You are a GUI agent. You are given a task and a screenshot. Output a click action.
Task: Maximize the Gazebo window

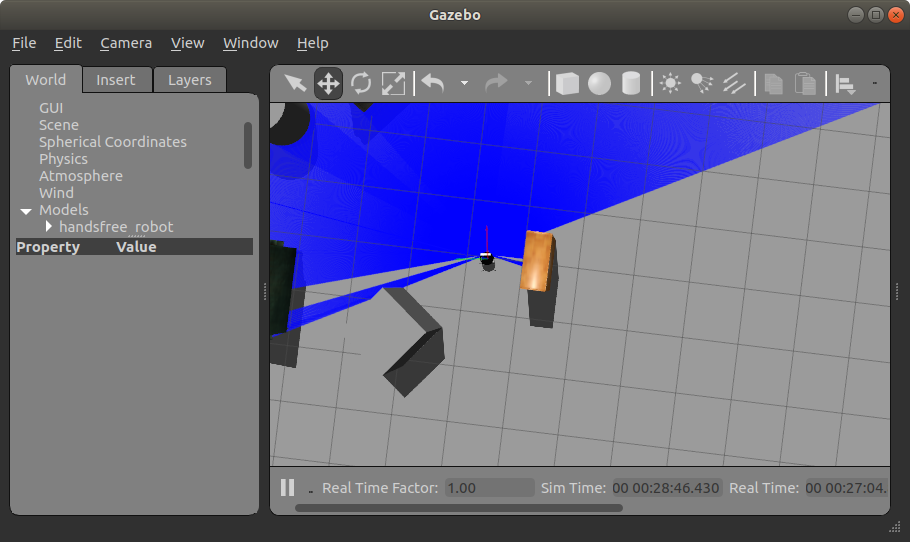click(876, 15)
